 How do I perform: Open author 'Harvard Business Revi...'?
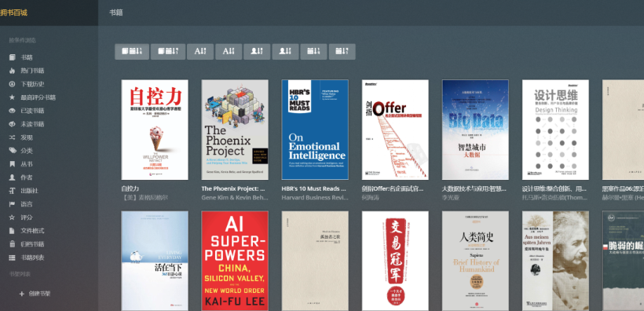tap(315, 198)
